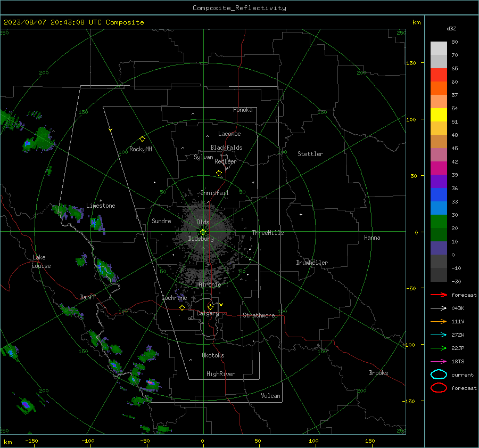Select the Sundre label

(161, 221)
